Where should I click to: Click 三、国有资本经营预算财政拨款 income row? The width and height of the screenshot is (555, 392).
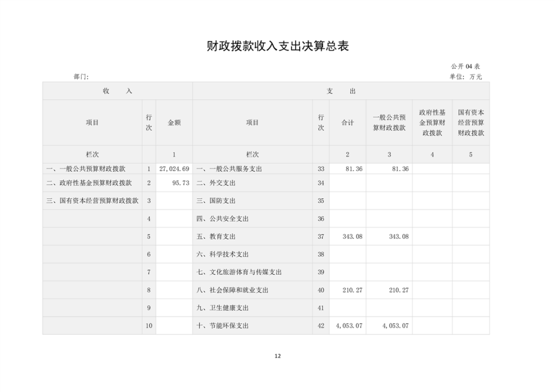click(x=92, y=200)
